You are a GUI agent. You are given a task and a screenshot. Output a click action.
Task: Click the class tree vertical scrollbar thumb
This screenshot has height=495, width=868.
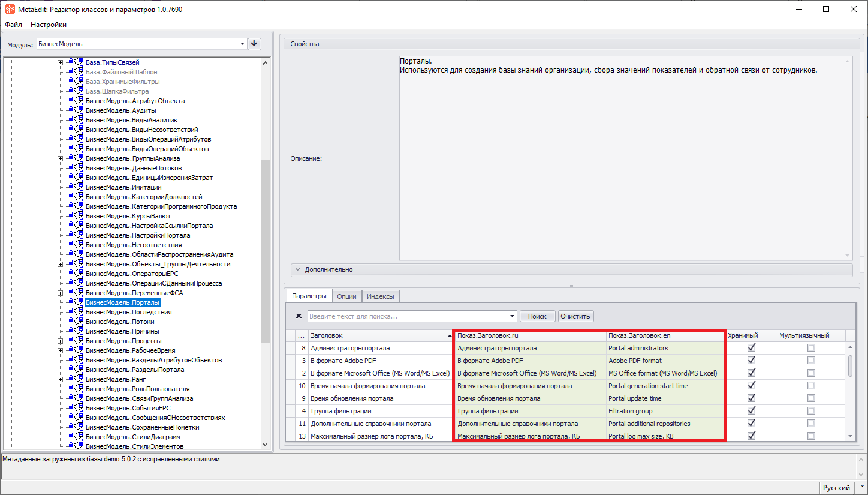(266, 252)
